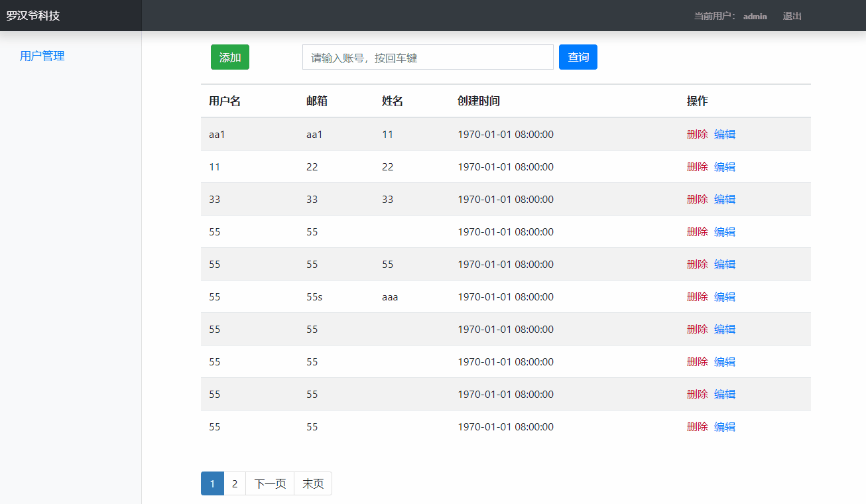Open 用户管理 in the sidebar

pos(42,56)
